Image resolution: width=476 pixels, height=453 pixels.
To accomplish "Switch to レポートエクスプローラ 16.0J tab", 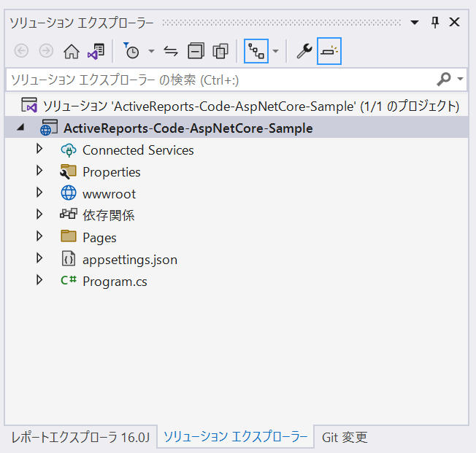I will (80, 437).
